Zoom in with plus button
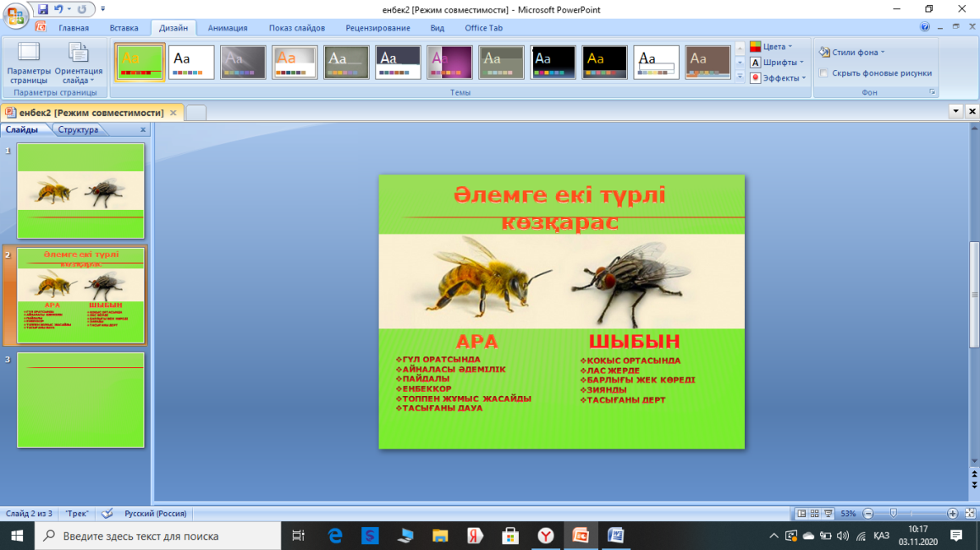This screenshot has height=550, width=980. [x=953, y=513]
